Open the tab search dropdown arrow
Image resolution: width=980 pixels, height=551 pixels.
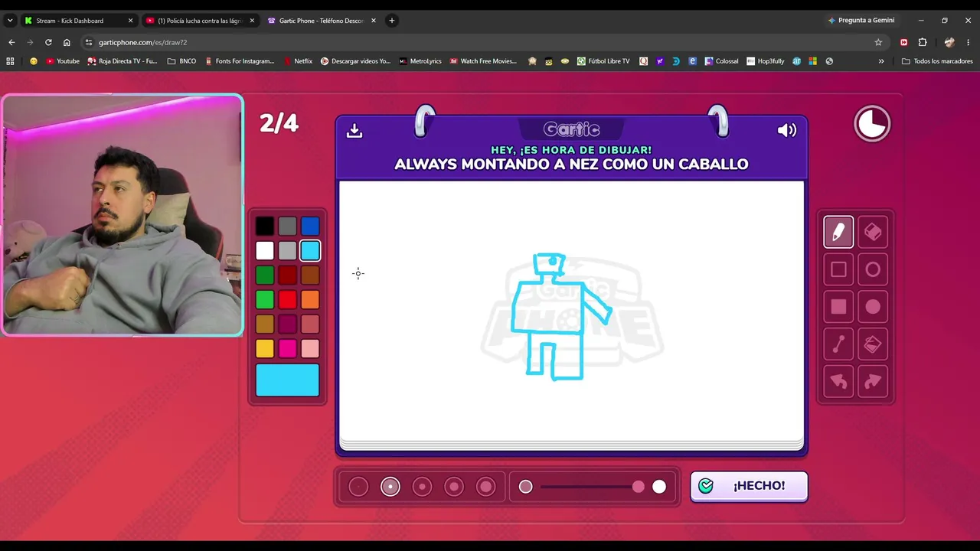pyautogui.click(x=10, y=21)
